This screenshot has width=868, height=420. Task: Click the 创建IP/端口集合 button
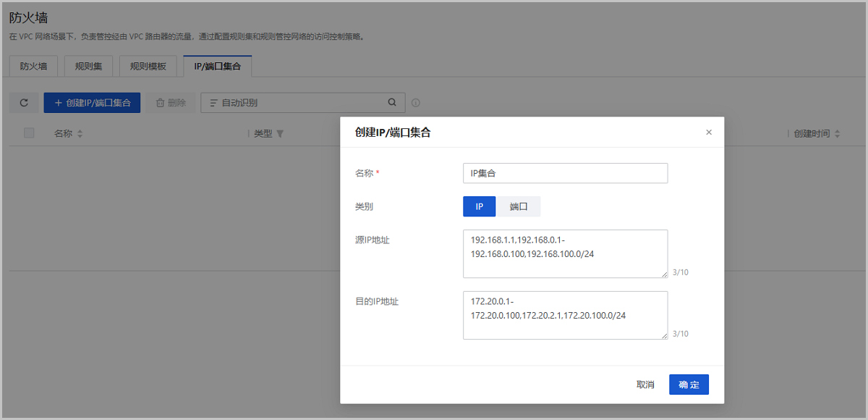tap(92, 103)
